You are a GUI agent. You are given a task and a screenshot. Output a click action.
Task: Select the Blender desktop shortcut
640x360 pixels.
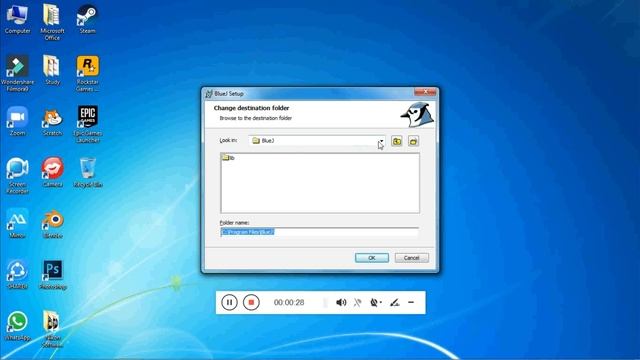point(52,223)
